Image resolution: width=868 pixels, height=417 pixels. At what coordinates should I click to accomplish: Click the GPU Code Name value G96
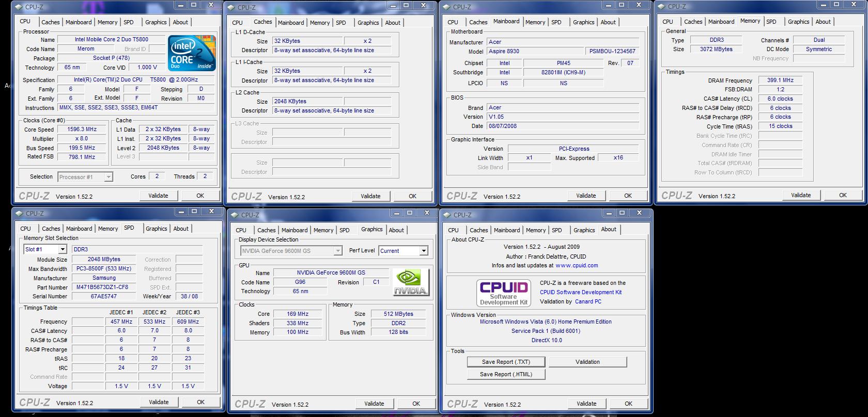(x=300, y=282)
